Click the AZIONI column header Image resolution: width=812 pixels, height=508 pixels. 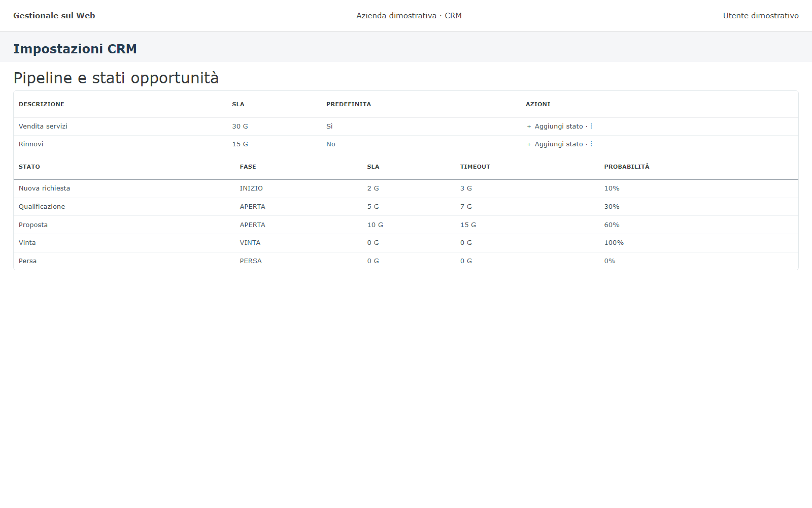(x=538, y=104)
